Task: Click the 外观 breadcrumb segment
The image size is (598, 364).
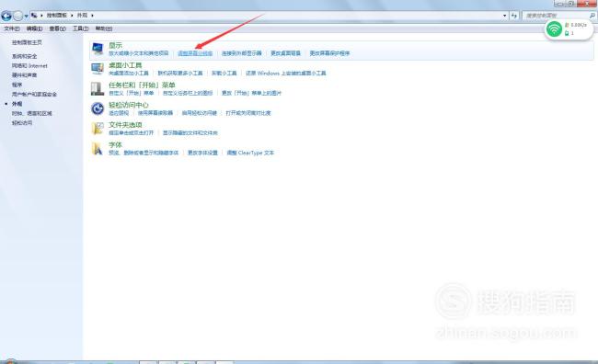Action: click(82, 16)
